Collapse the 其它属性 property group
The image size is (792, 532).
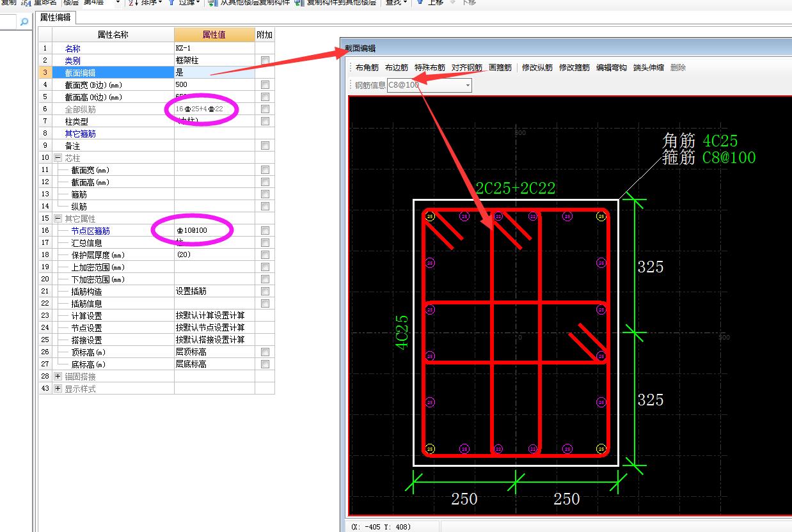pyautogui.click(x=58, y=218)
